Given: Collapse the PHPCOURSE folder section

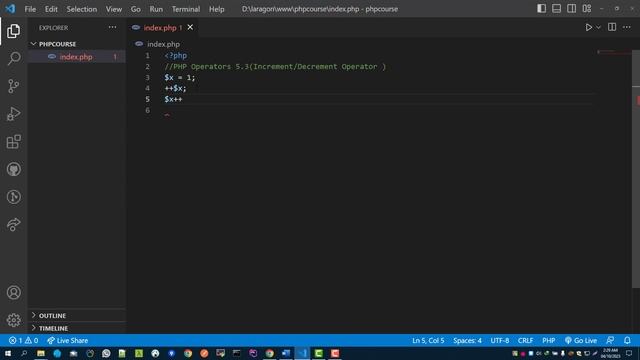Looking at the screenshot, I should 77,44.
